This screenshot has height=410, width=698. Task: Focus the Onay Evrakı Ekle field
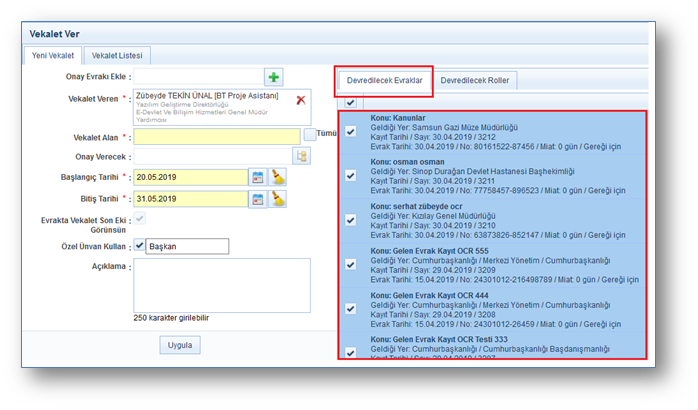tap(199, 77)
